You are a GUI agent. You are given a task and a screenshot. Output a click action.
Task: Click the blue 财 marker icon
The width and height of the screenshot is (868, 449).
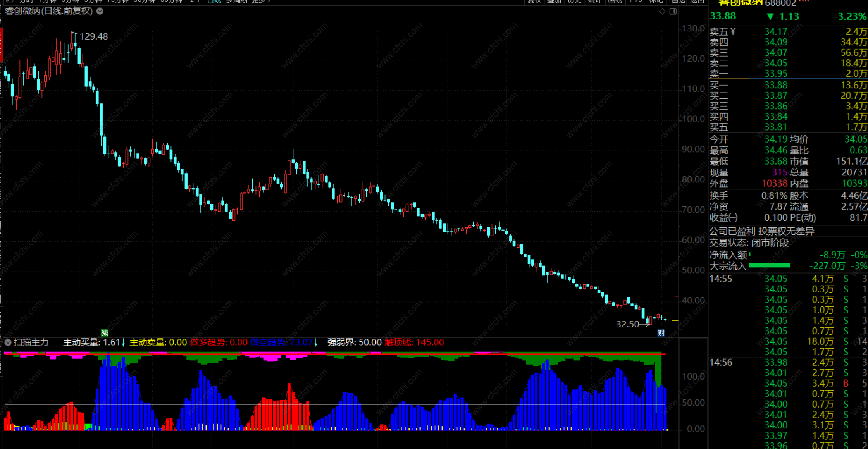pos(661,333)
